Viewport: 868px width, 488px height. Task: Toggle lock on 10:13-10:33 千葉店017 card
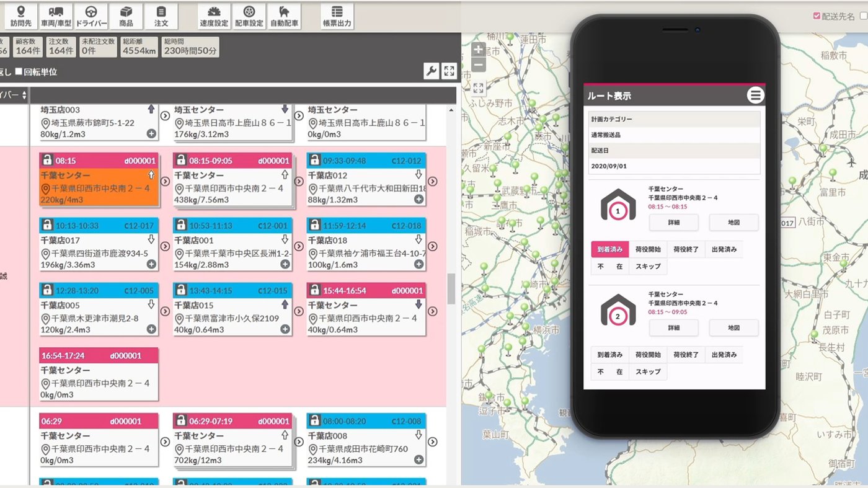pos(46,225)
